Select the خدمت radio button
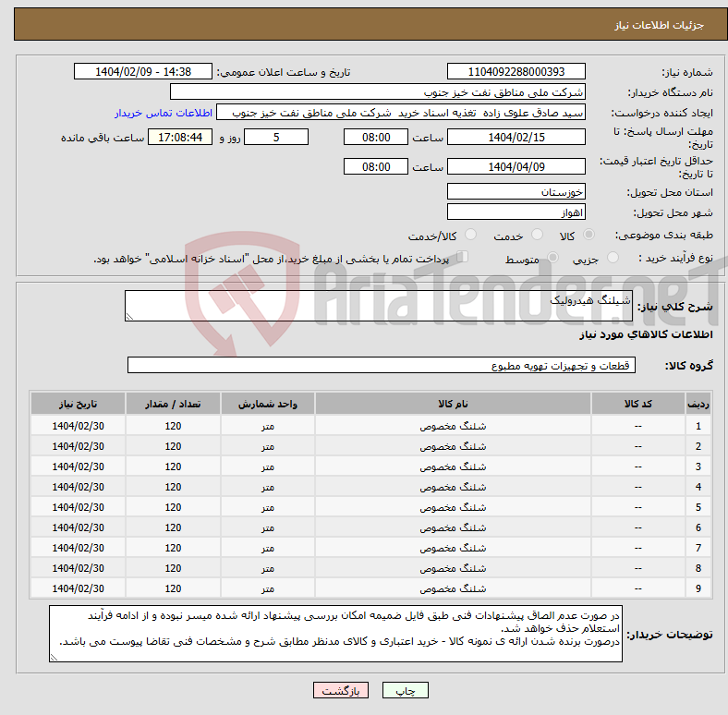This screenshot has height=715, width=728. (537, 235)
